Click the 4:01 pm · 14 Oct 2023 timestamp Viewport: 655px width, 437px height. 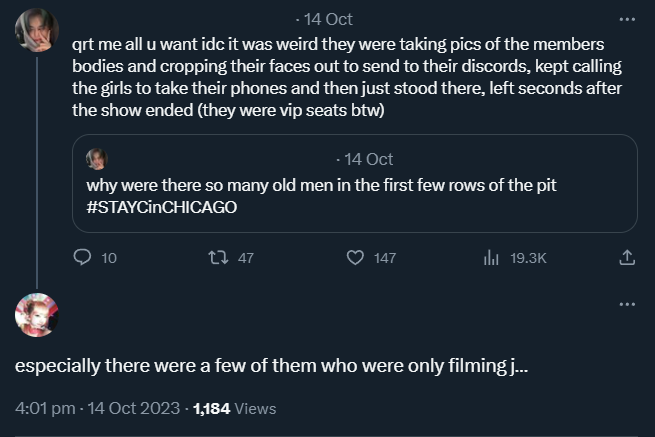(98, 408)
